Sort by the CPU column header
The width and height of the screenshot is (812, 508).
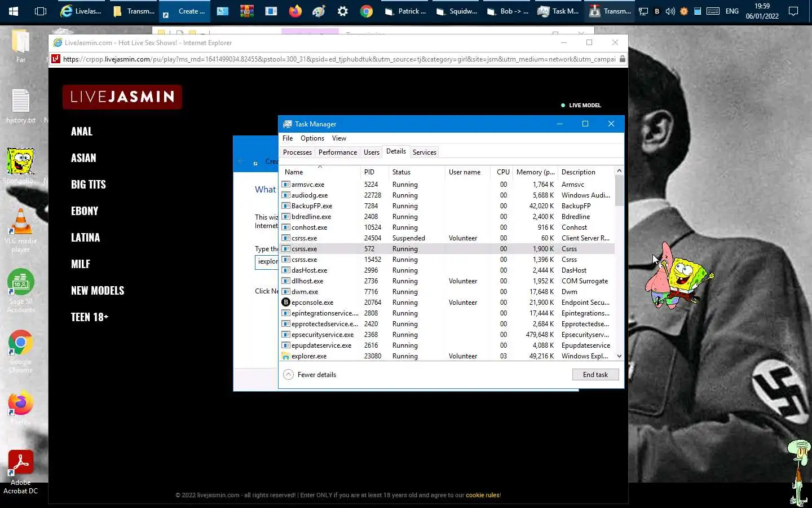(x=501, y=172)
